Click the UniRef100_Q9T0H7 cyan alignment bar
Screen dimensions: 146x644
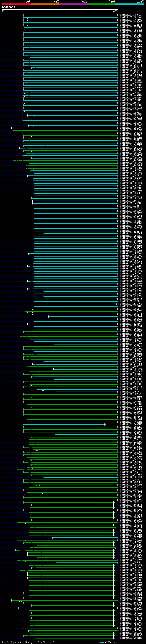click(85, 538)
